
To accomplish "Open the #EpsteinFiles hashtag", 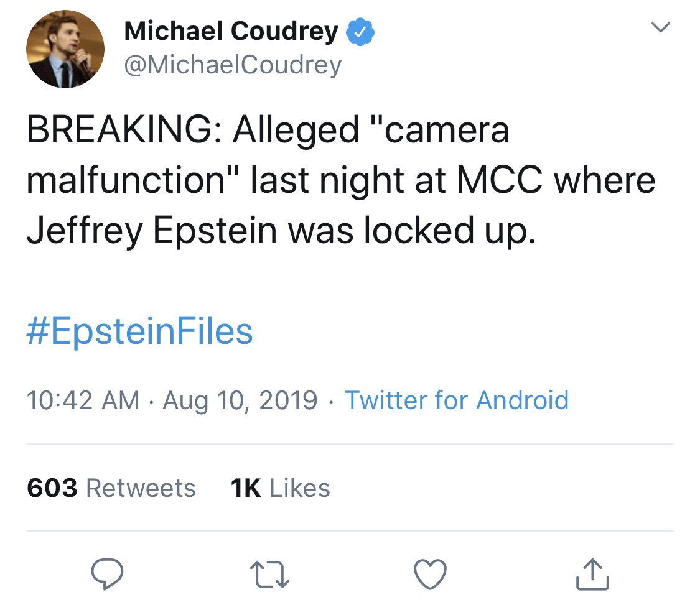I will coord(140,331).
